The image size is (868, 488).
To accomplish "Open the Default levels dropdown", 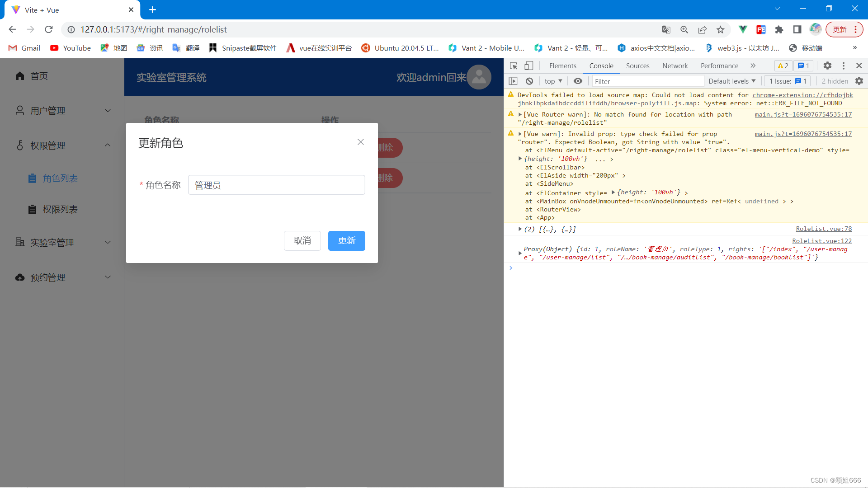I will click(731, 81).
